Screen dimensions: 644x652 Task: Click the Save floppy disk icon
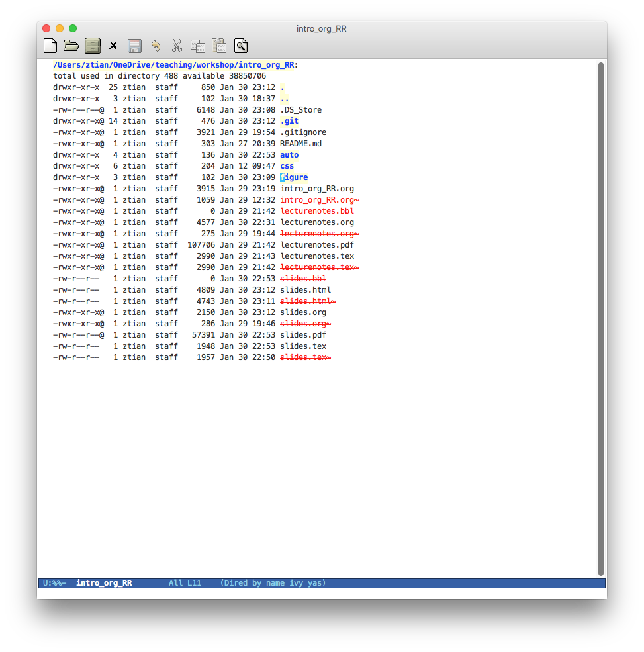[134, 46]
